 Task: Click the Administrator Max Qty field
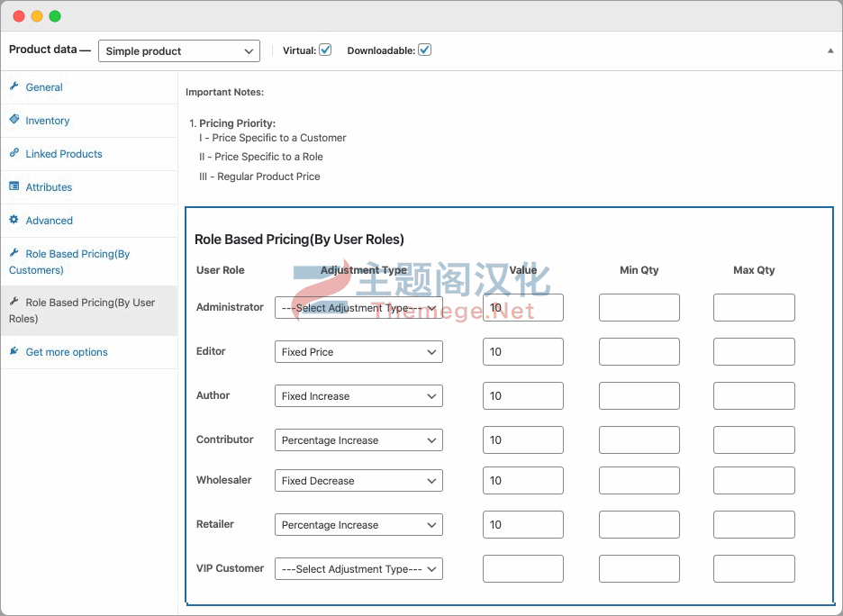(x=755, y=307)
